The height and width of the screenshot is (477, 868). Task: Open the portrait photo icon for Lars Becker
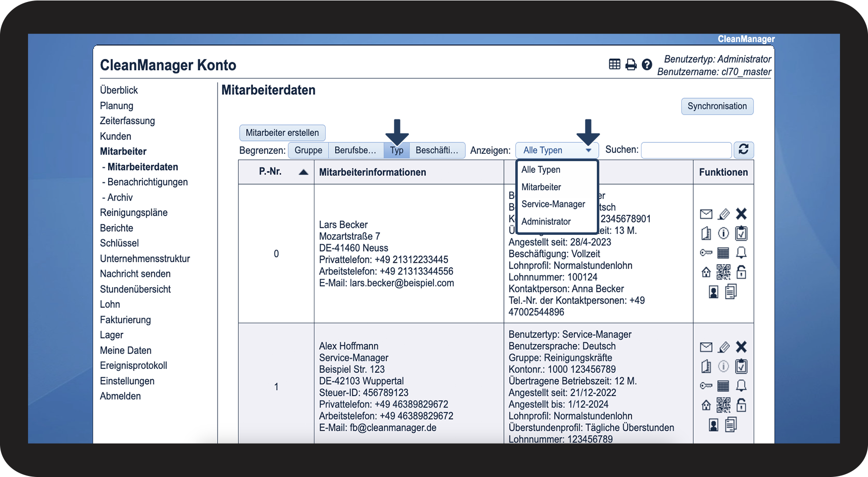714,292
